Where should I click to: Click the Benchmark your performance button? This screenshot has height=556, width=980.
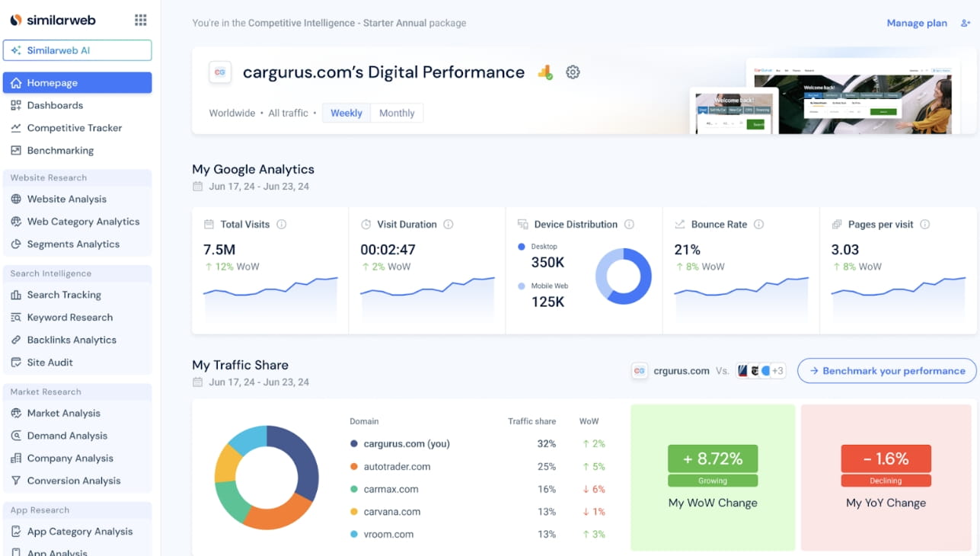[x=886, y=371]
